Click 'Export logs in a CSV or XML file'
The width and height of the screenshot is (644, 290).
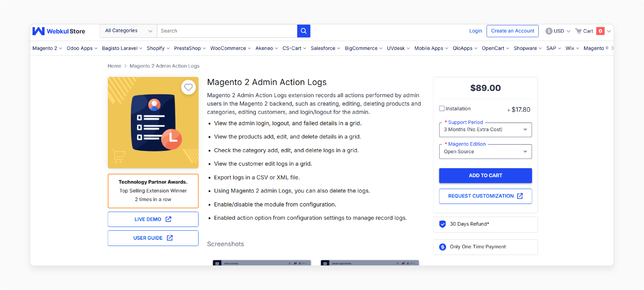[257, 178]
